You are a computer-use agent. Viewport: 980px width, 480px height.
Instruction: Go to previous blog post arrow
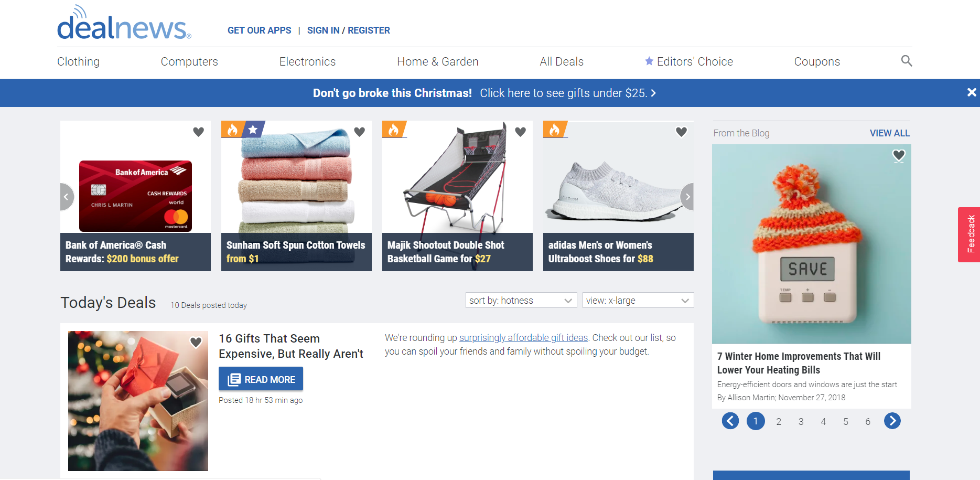[x=730, y=421]
